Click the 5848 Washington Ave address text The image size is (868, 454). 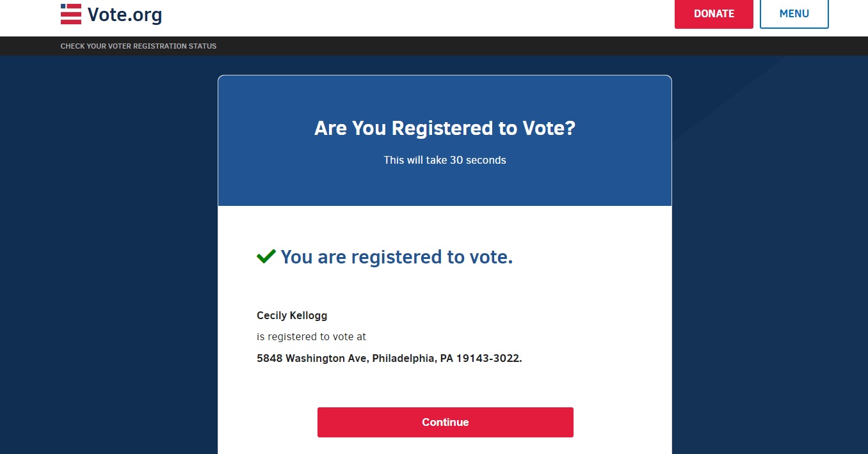312,359
